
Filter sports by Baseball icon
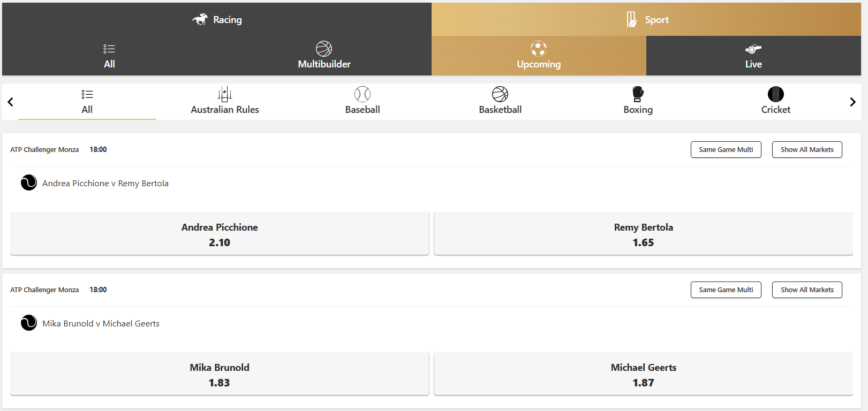coord(363,94)
